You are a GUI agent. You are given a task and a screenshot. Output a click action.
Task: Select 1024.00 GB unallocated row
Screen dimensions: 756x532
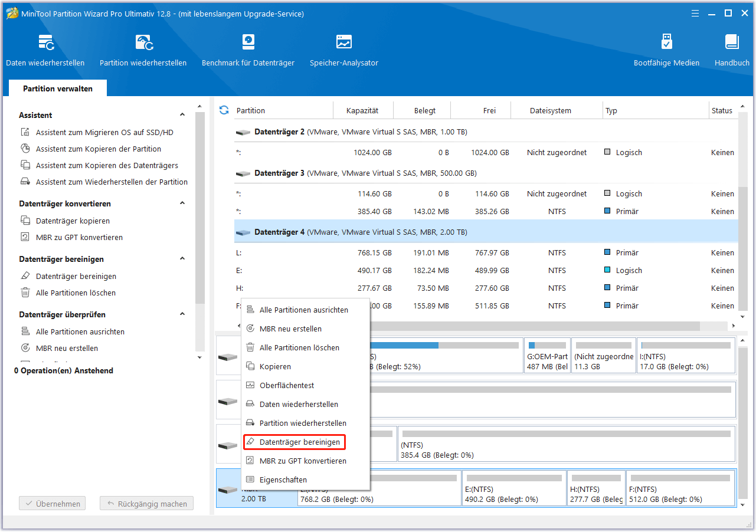(486, 153)
